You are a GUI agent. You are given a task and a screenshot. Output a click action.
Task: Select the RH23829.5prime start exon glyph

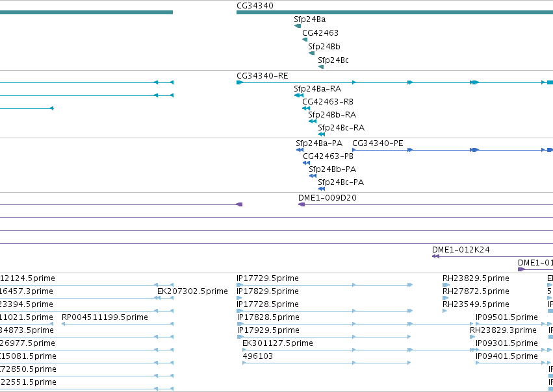446,285
